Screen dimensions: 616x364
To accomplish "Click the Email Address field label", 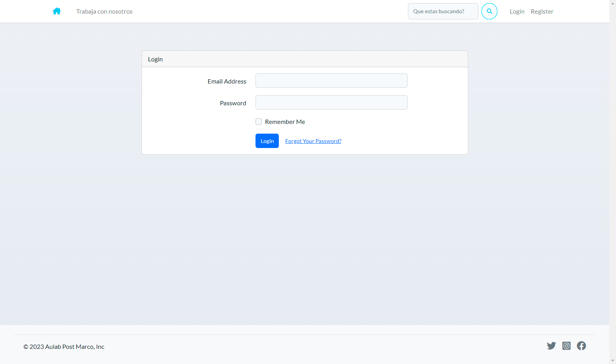I will coord(227,81).
